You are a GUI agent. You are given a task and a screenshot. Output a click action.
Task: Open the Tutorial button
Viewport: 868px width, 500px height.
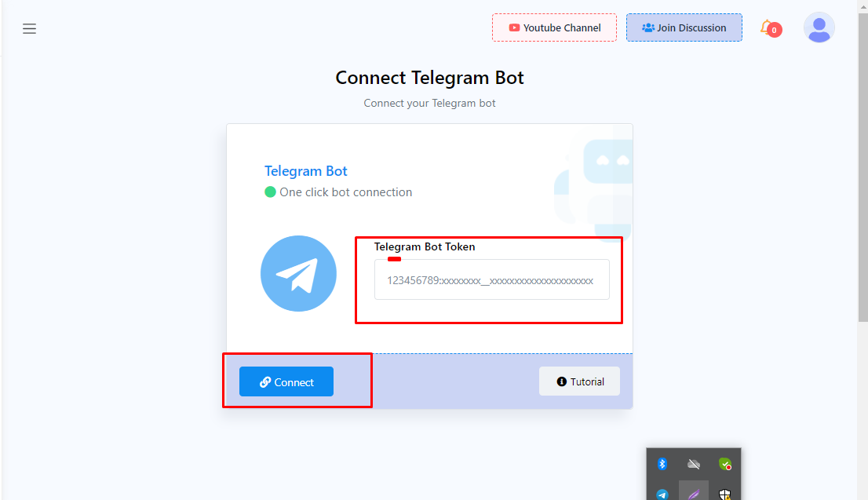580,381
